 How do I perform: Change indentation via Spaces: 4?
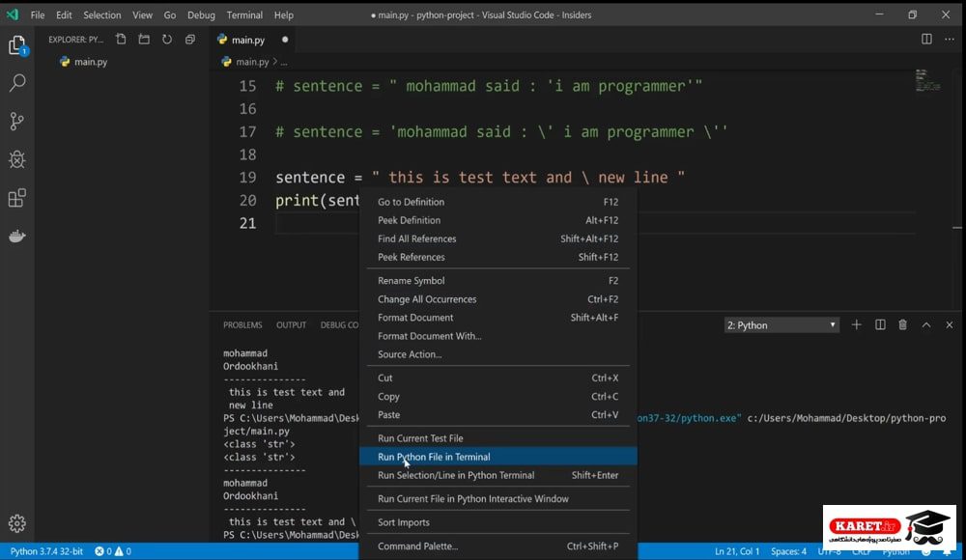click(788, 551)
